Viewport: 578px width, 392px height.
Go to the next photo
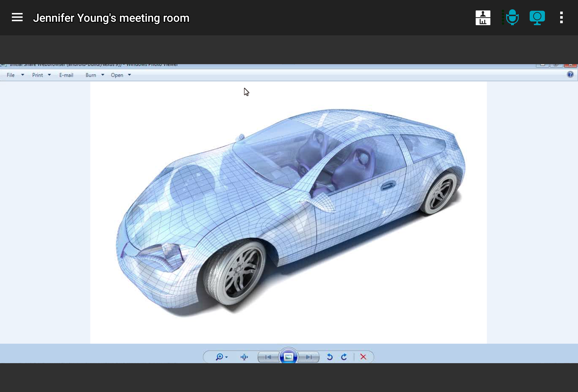[309, 357]
